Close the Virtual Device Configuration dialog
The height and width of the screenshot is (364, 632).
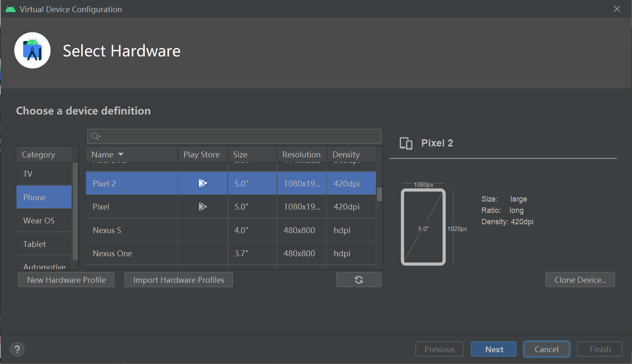pos(617,9)
